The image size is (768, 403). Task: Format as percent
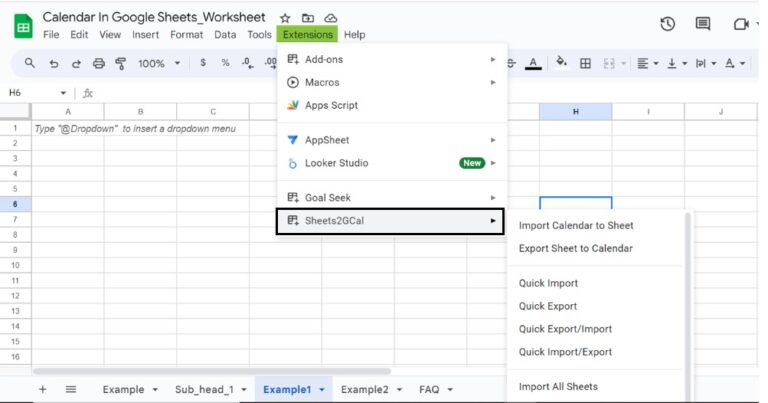click(x=225, y=63)
